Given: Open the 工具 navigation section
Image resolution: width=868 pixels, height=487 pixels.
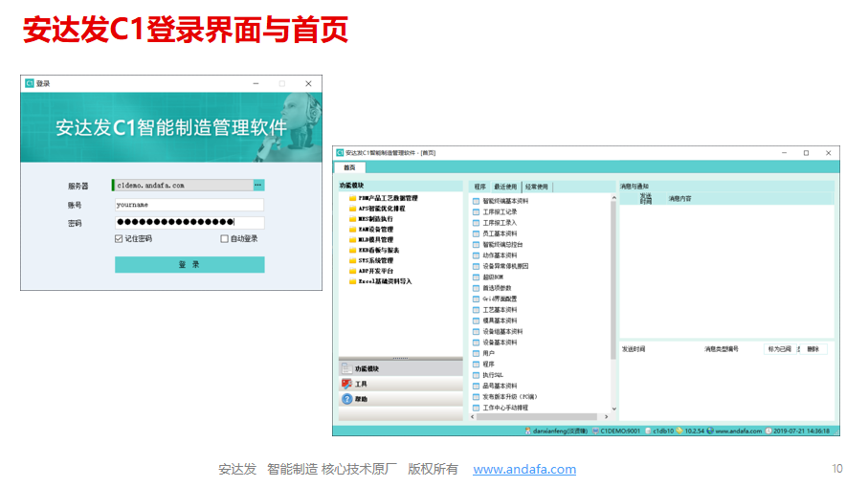Looking at the screenshot, I should tap(401, 384).
